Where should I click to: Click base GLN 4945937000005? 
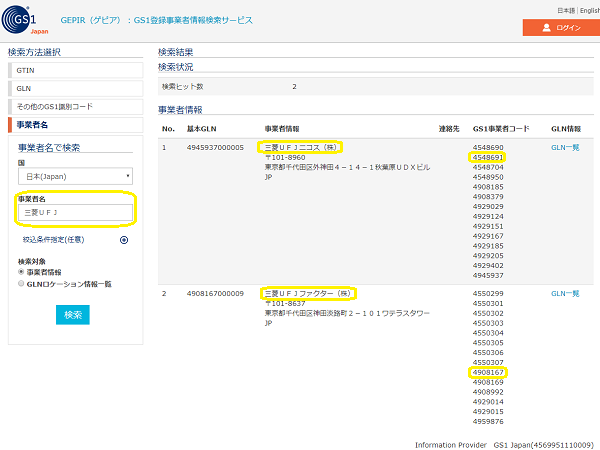(x=215, y=147)
